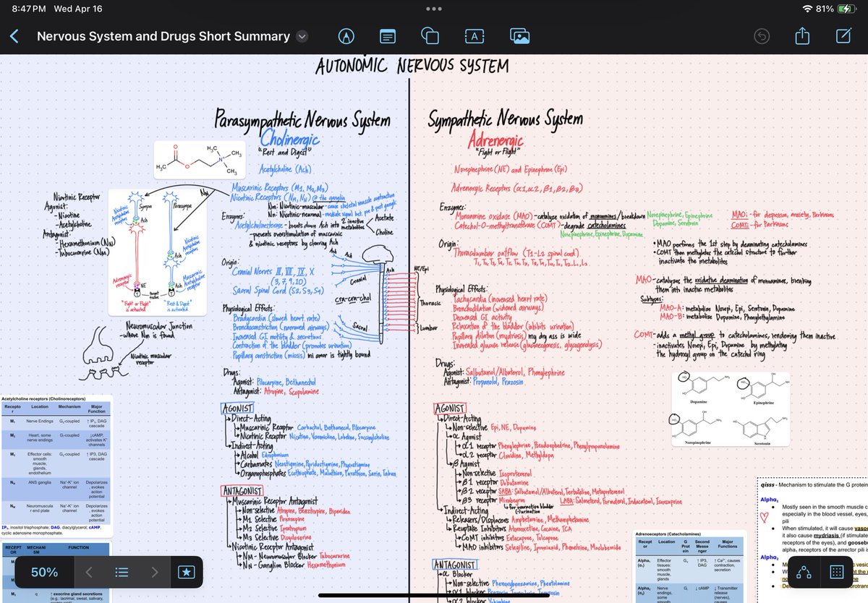Go to next scene
Screen dimensions: 868x603
point(154,572)
